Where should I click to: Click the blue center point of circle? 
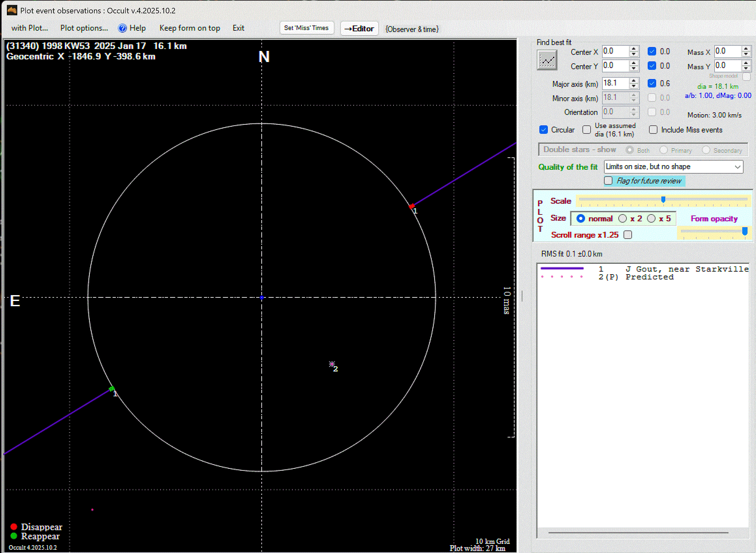click(x=262, y=297)
